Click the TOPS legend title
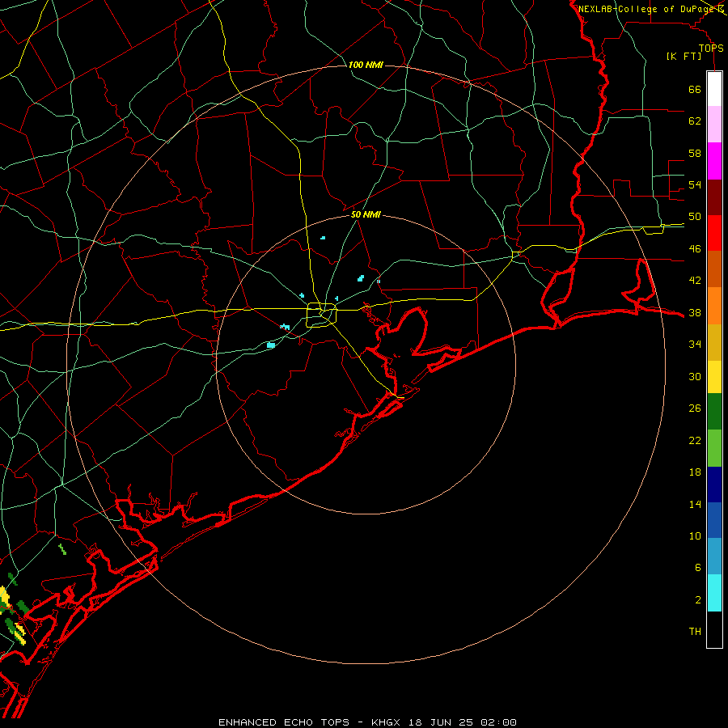This screenshot has width=728, height=728. pyautogui.click(x=711, y=49)
